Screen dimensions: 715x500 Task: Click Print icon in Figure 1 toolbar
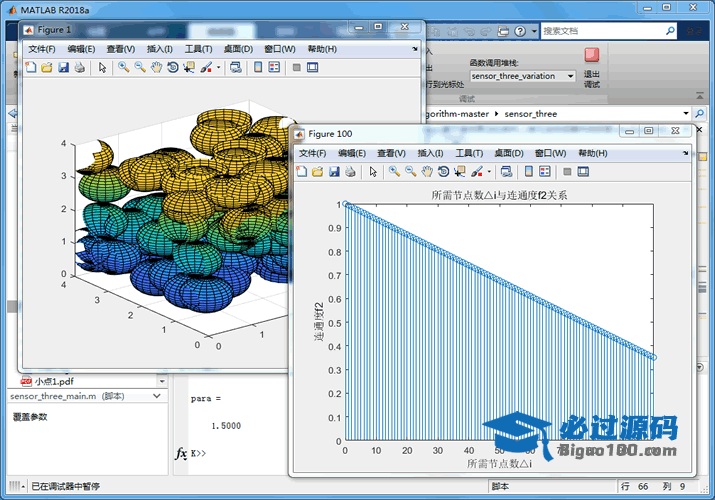79,67
